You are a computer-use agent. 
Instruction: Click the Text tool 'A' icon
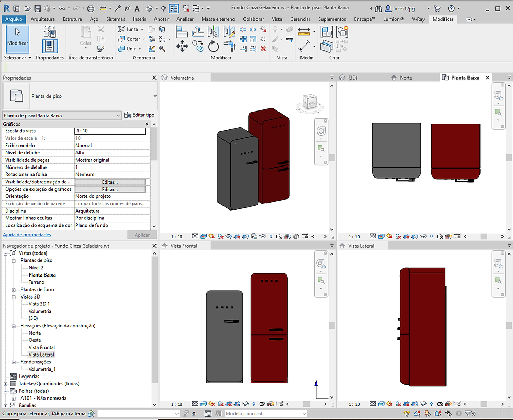pyautogui.click(x=137, y=8)
